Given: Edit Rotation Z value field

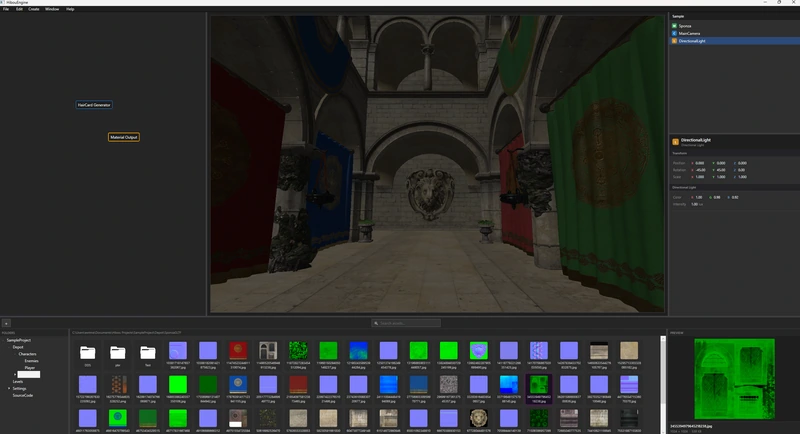Looking at the screenshot, I should point(742,170).
